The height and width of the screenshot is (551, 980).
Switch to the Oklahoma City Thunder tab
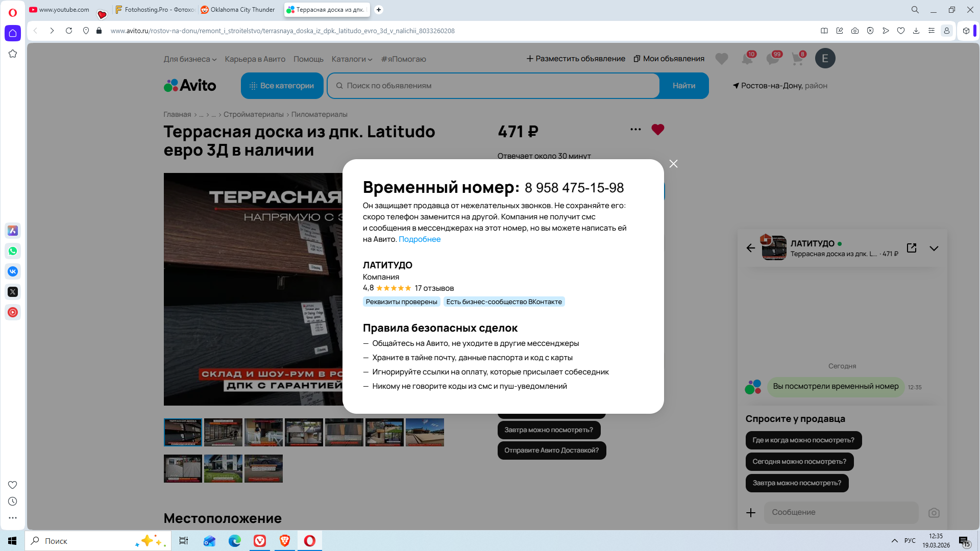[x=238, y=10]
